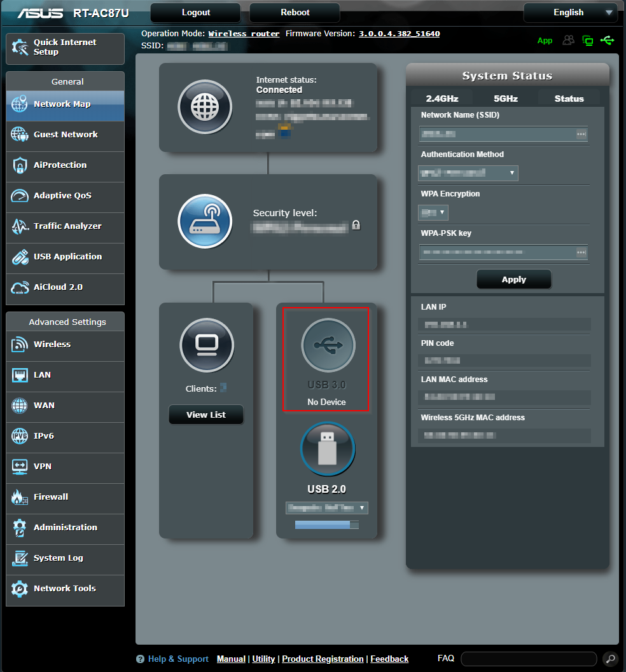This screenshot has width=626, height=672.
Task: Click the IPv6 icon
Action: pos(20,436)
